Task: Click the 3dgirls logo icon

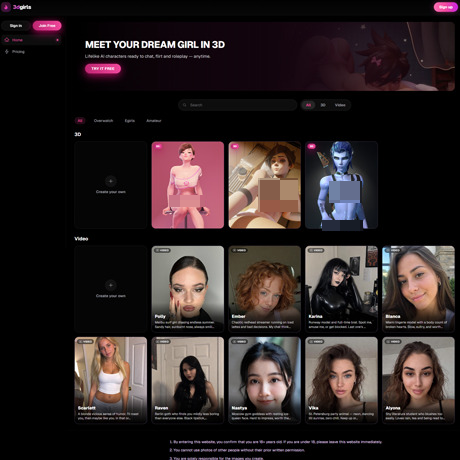Action: (6, 7)
